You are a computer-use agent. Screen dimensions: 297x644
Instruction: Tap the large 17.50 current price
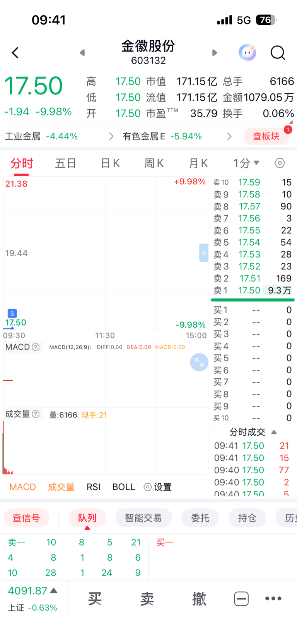pos(33,86)
